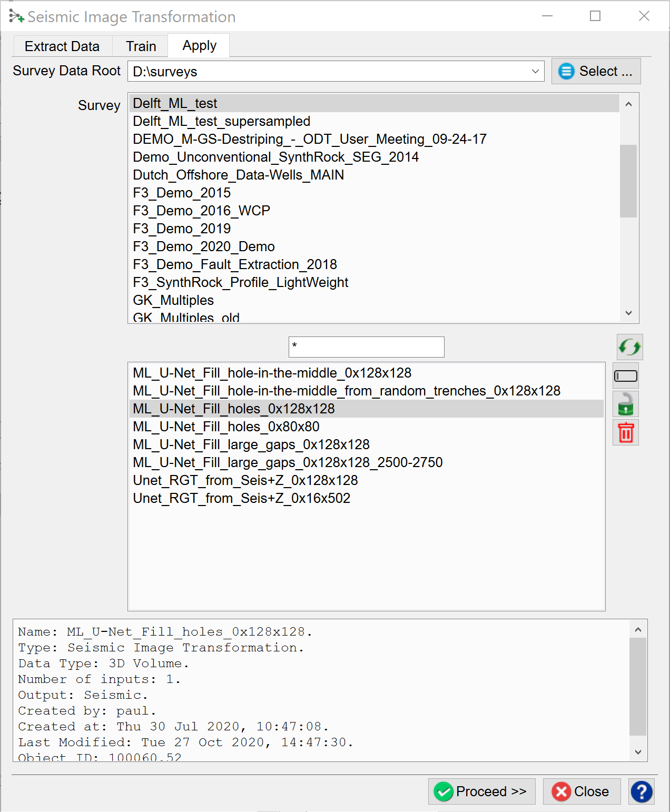Screen dimensions: 670x812
Task: Delete the selected model with the trash icon
Action: 626,433
